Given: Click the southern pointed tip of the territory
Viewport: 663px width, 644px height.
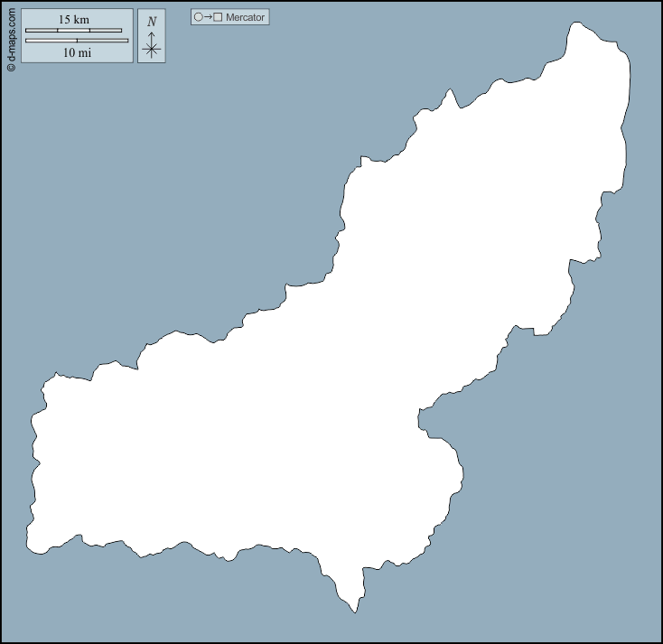Looking at the screenshot, I should pyautogui.click(x=355, y=611).
